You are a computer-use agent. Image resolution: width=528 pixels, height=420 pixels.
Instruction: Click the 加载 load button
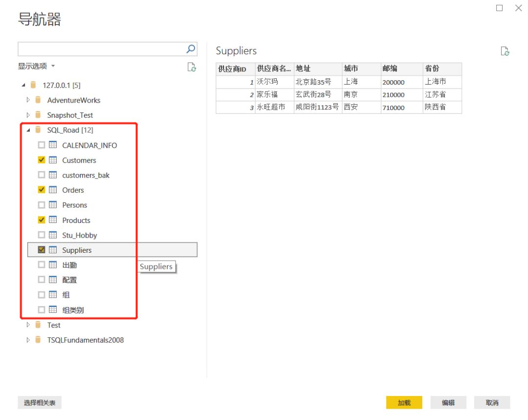(404, 402)
